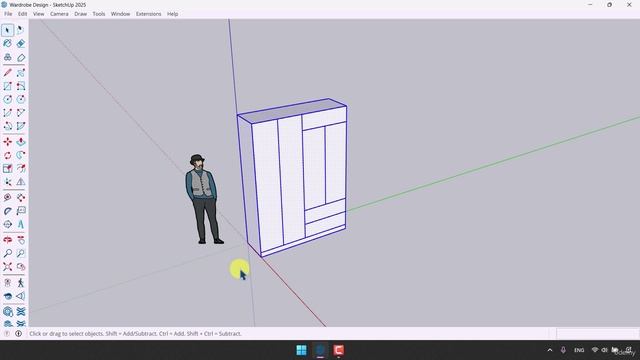Open the View menu

click(38, 14)
